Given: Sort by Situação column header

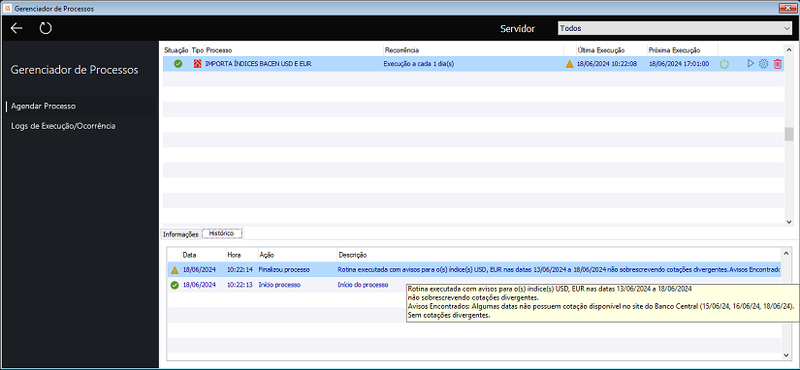Looking at the screenshot, I should tap(177, 51).
